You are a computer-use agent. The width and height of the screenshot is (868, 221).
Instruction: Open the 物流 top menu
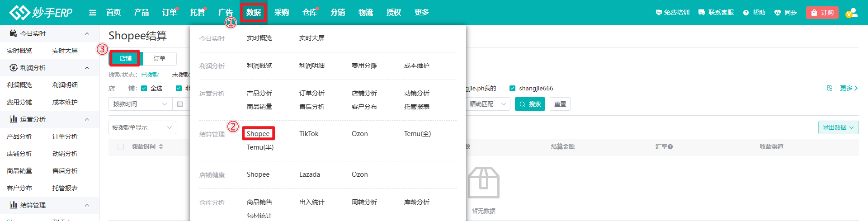[366, 13]
